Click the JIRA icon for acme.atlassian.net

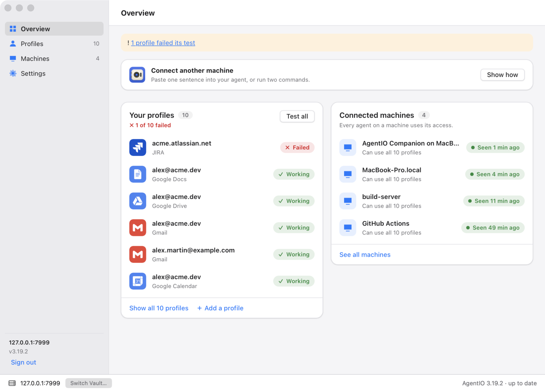click(x=138, y=147)
